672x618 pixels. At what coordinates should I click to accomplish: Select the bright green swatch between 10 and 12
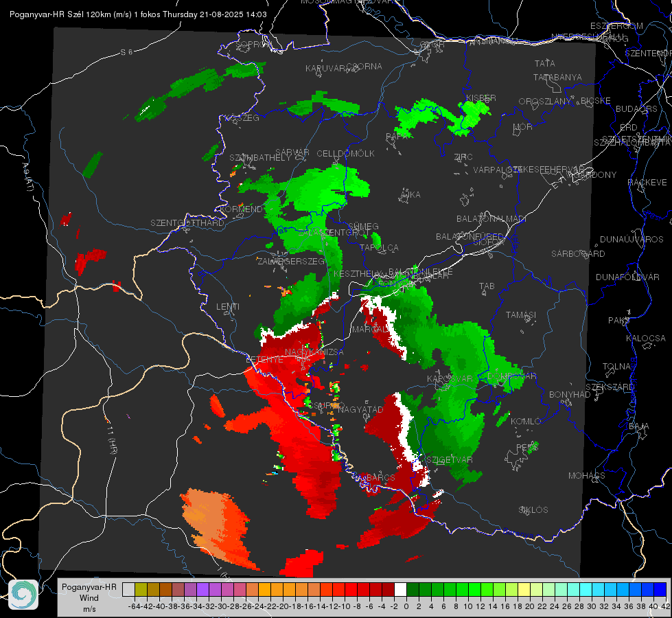pos(474,589)
